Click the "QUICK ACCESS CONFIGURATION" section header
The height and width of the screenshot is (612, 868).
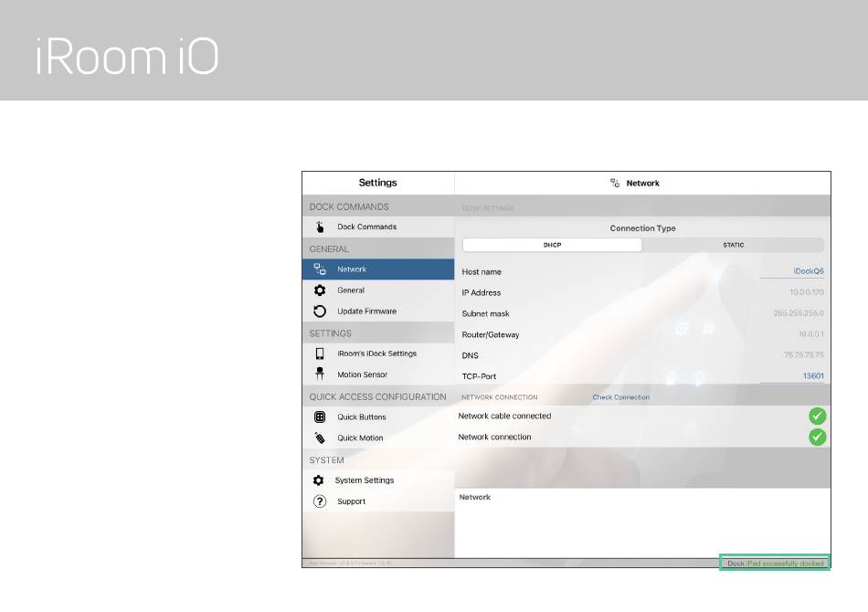[377, 396]
